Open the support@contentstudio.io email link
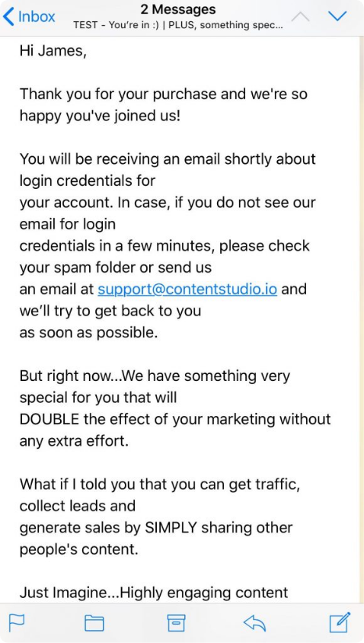 (x=187, y=289)
